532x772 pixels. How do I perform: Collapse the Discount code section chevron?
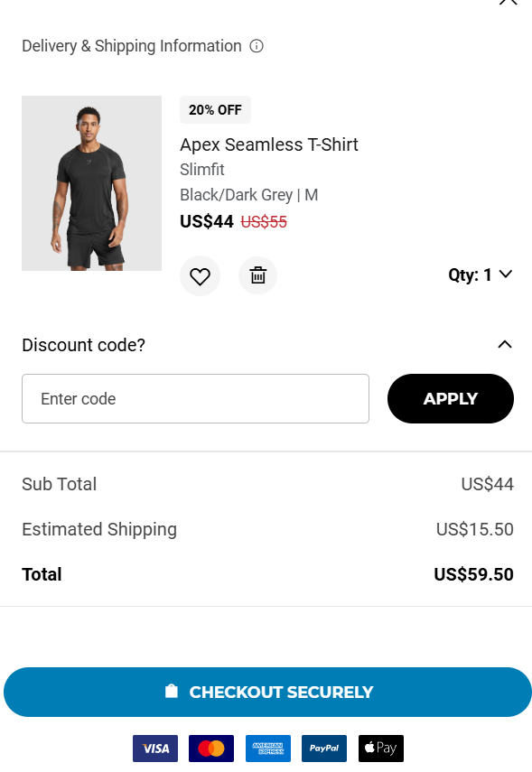click(505, 345)
